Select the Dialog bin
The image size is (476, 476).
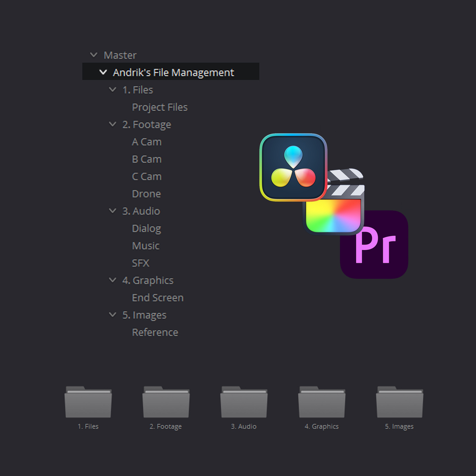(146, 229)
